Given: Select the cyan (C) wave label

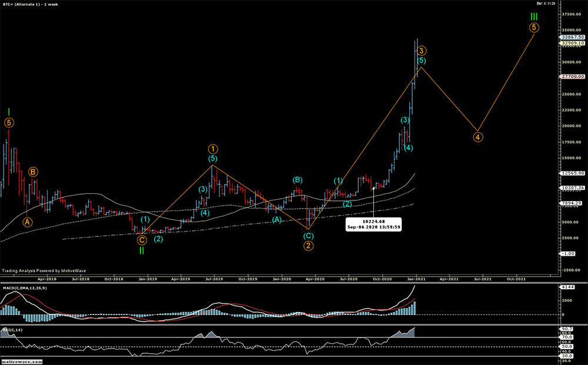Looking at the screenshot, I should pos(309,235).
